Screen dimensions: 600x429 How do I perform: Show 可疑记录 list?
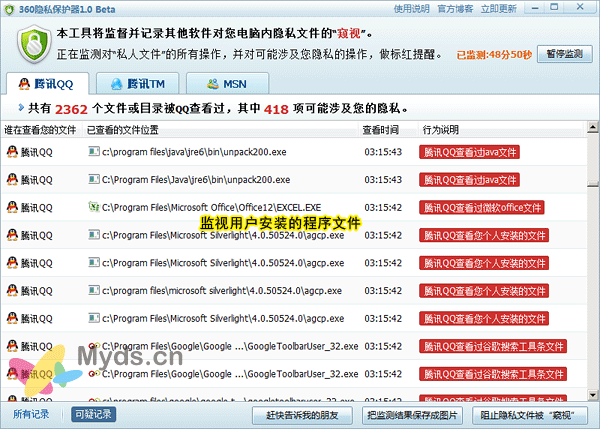[x=93, y=414]
